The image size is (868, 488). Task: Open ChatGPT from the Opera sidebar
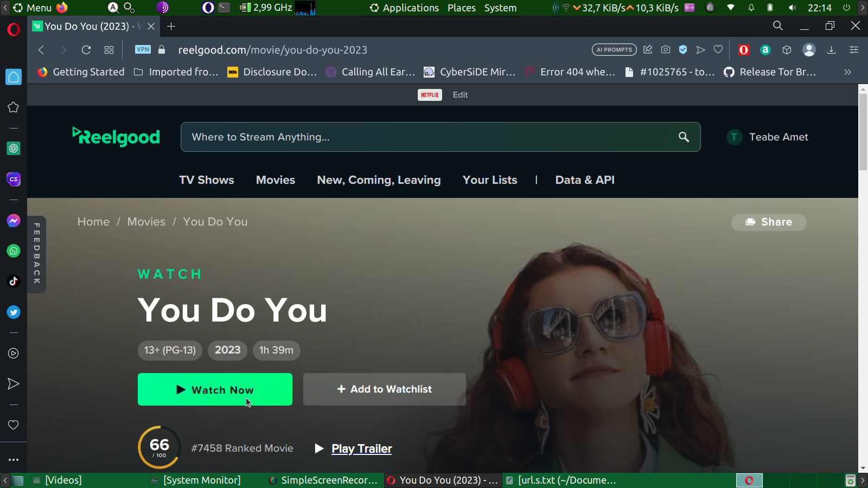click(x=14, y=148)
